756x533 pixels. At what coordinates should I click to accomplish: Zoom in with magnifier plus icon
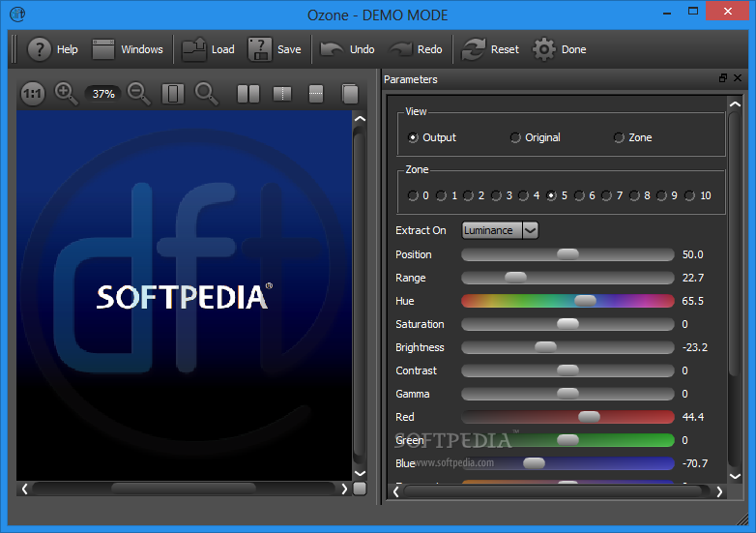66,93
